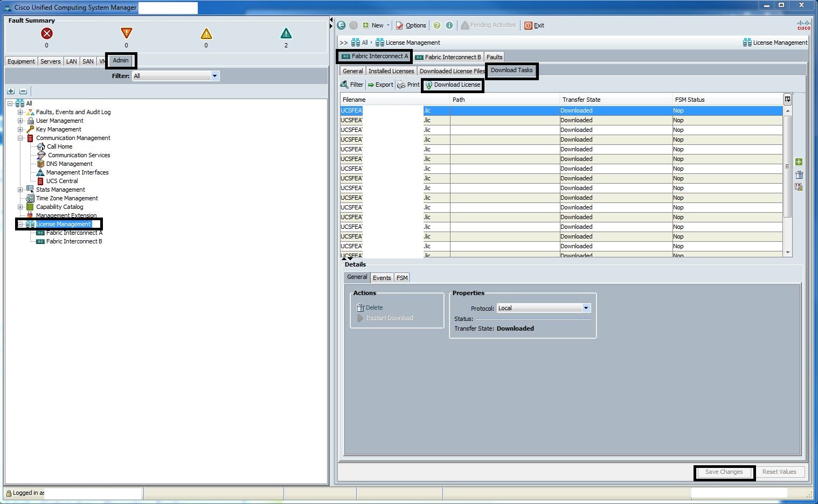
Task: Open Events tab in Details
Action: [x=382, y=278]
